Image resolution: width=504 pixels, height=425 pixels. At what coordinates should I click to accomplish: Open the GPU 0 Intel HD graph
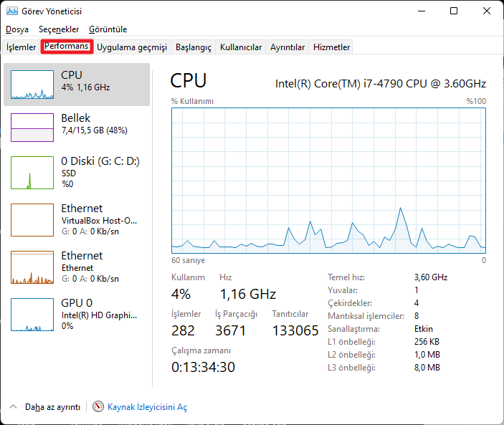point(32,315)
